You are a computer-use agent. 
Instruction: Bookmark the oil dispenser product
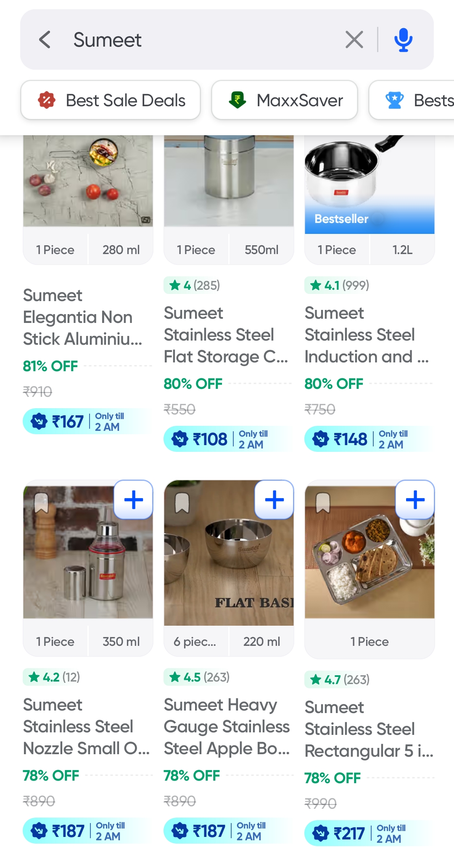click(x=41, y=503)
